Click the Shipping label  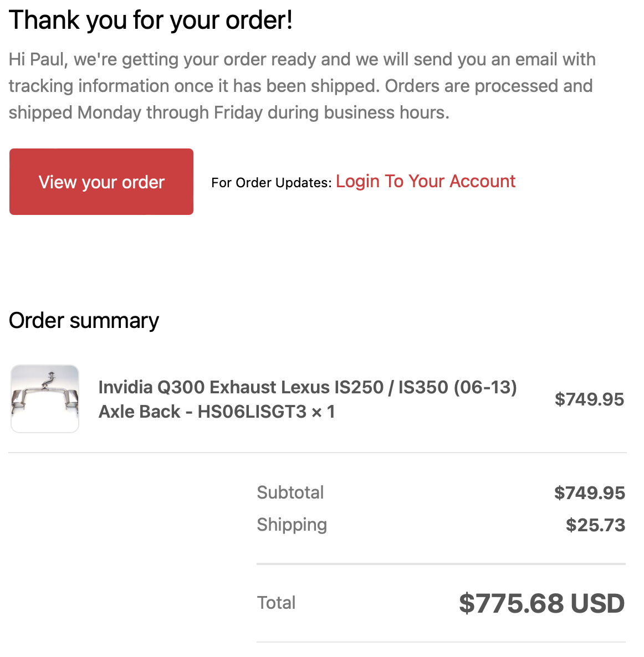292,525
